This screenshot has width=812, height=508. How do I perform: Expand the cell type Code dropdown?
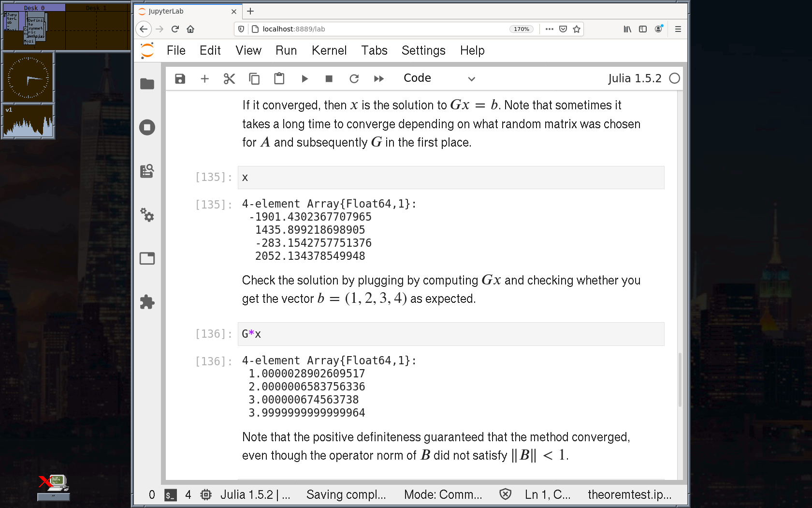click(439, 78)
